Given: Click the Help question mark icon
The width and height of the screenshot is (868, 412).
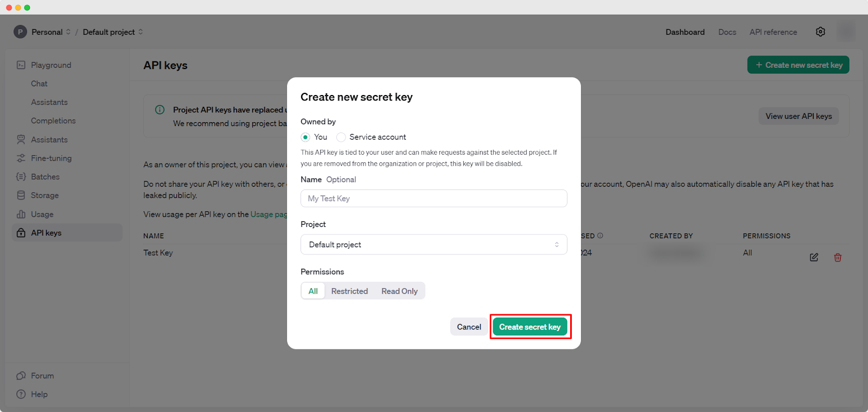Looking at the screenshot, I should 21,394.
